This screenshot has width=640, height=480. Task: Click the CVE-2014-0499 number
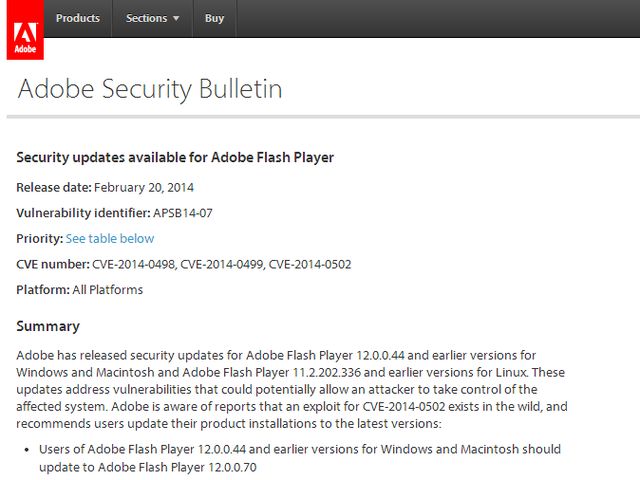[223, 264]
